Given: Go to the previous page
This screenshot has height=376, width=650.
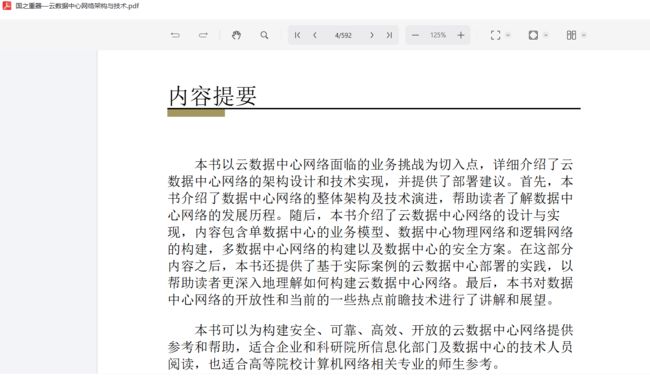Looking at the screenshot, I should click(315, 35).
